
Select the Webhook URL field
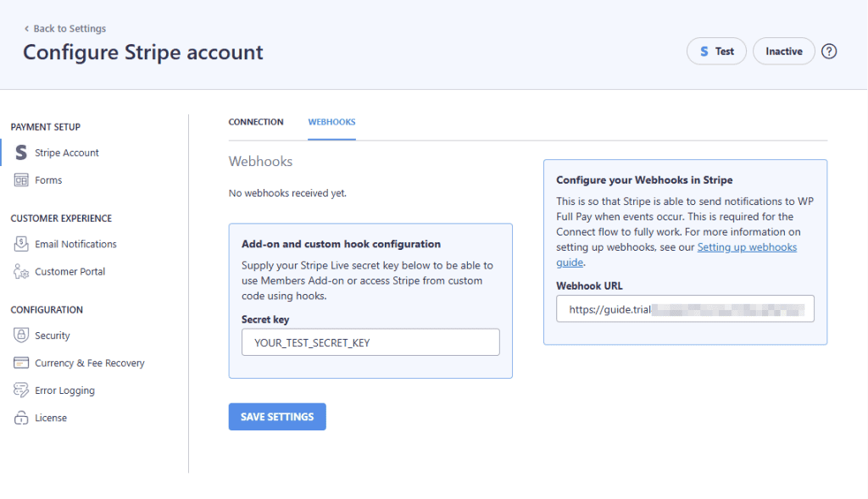684,308
